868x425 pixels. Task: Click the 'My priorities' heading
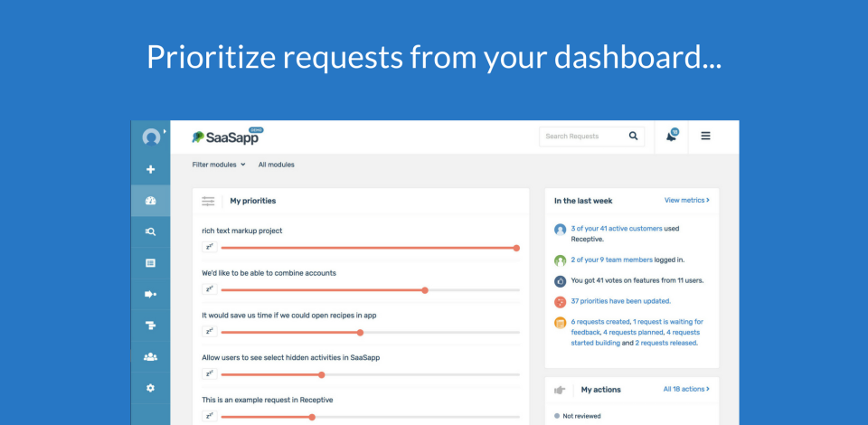point(253,201)
